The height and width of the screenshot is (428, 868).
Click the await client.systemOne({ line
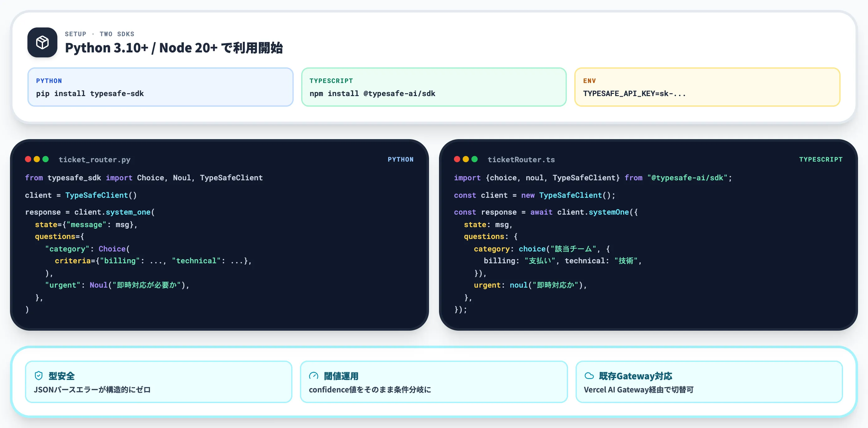pos(546,212)
